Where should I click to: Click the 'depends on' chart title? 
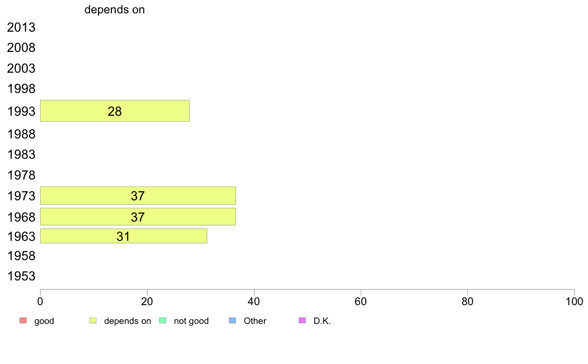click(x=114, y=10)
